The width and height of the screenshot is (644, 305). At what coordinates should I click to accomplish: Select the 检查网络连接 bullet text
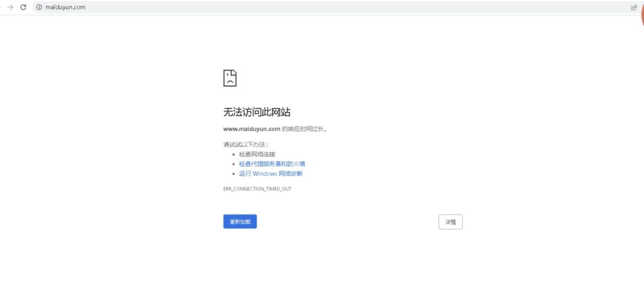click(257, 154)
